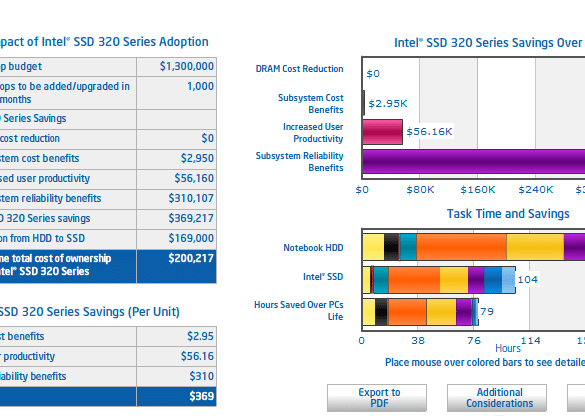Click the orange segment in Intel SSD bar

(414, 280)
